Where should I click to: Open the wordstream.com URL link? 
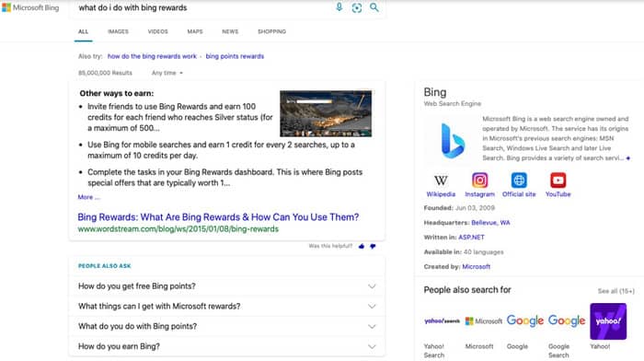tap(178, 229)
